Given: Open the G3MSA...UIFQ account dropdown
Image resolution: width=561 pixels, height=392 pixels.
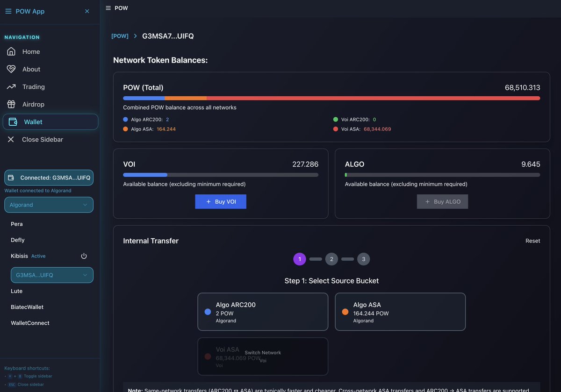Looking at the screenshot, I should pos(52,275).
